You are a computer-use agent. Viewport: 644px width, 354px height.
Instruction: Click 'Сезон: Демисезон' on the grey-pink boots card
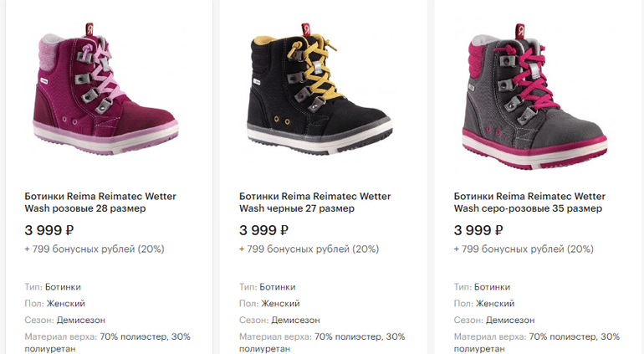pyautogui.click(x=494, y=320)
